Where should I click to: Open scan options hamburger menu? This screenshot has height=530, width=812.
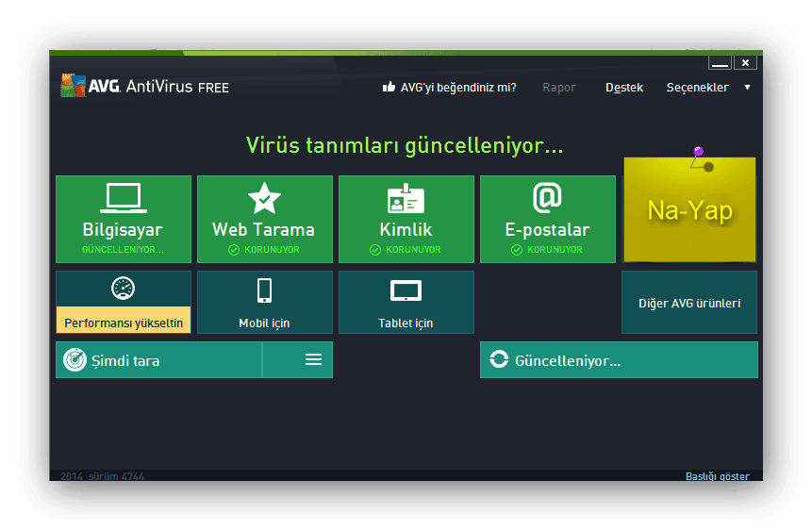point(313,359)
